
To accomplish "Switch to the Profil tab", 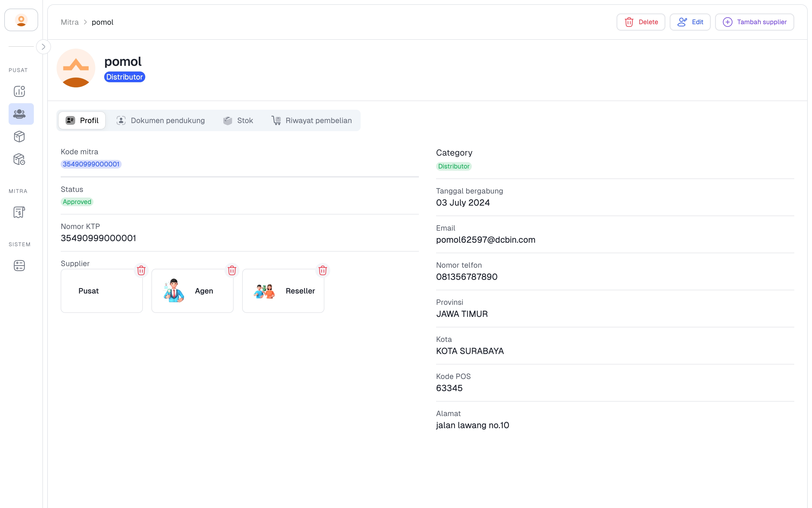I will pyautogui.click(x=82, y=120).
